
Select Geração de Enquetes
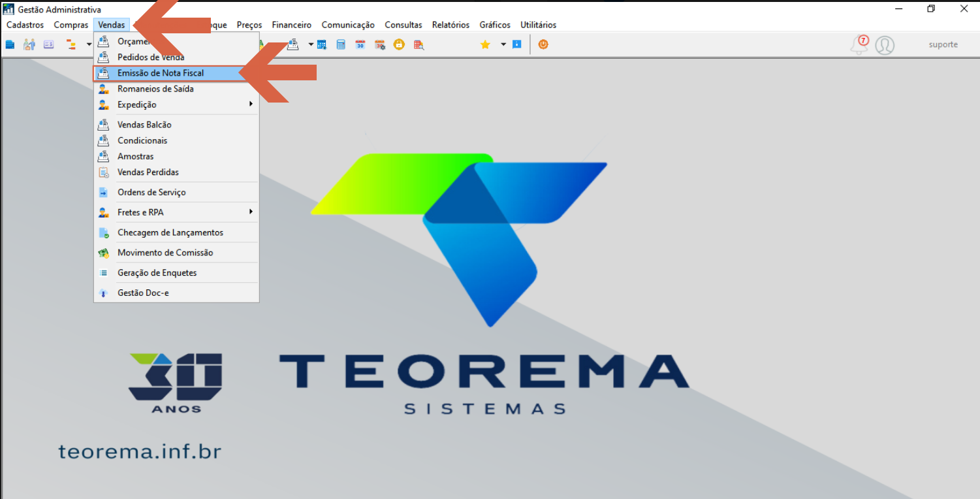point(176,273)
